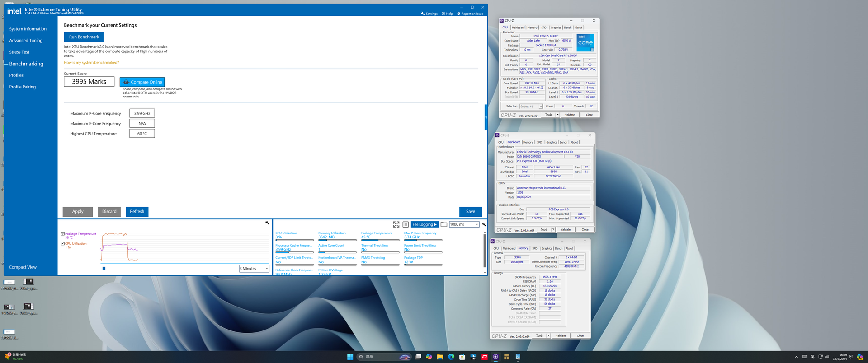Start File Logging in monitor panel

click(x=425, y=224)
